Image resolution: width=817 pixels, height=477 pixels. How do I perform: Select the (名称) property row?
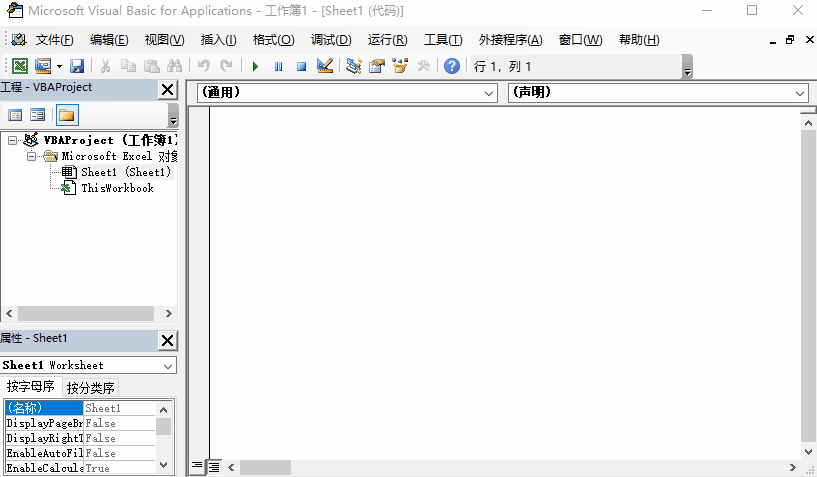tap(80, 408)
